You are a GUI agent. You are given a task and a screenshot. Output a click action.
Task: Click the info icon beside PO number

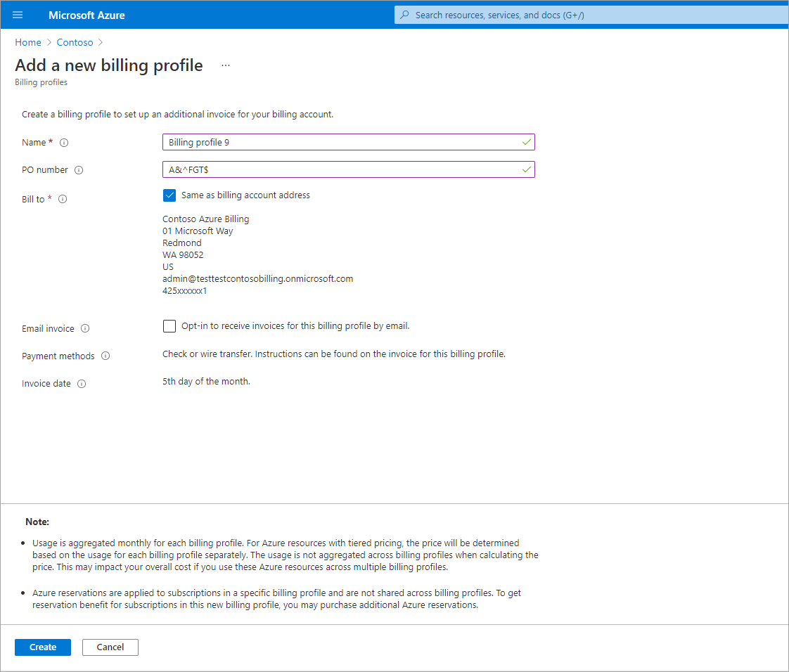[x=79, y=169]
